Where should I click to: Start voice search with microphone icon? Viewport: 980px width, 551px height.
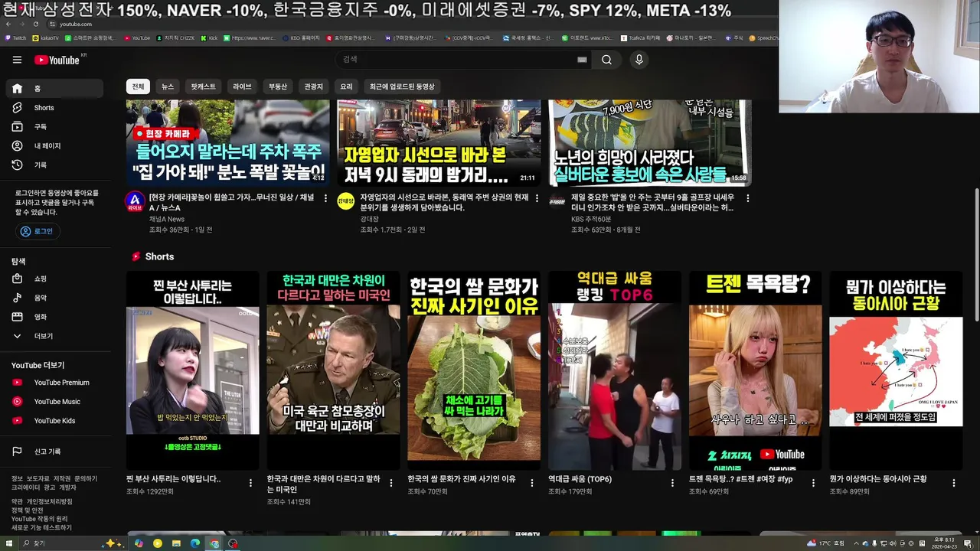coord(639,60)
